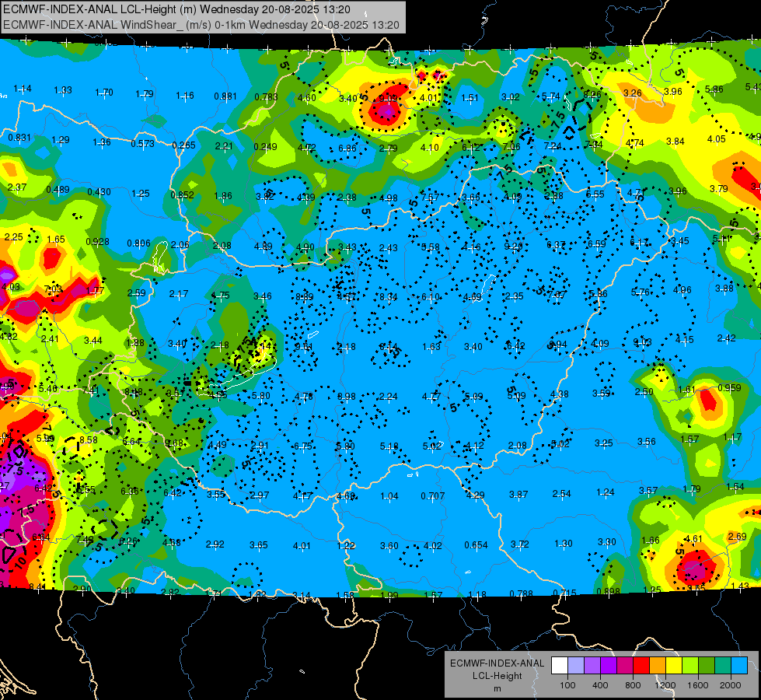
Task: Click the wind shear value '2.24'
Action: 388,397
